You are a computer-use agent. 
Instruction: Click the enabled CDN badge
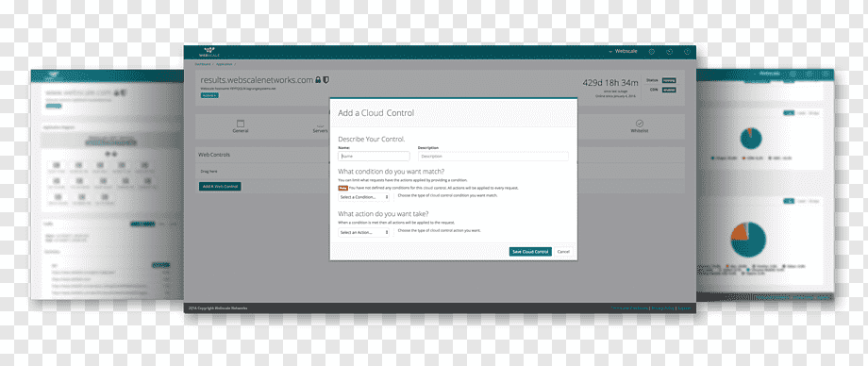(669, 91)
